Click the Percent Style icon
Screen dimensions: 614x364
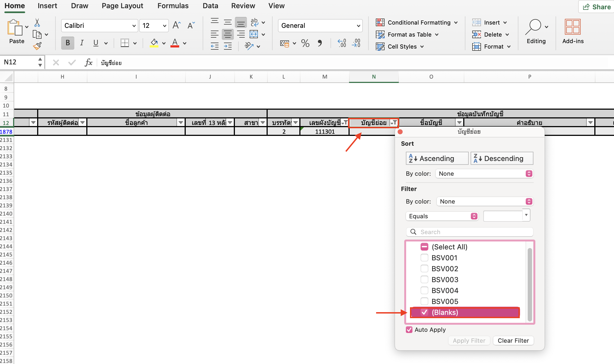pyautogui.click(x=305, y=43)
